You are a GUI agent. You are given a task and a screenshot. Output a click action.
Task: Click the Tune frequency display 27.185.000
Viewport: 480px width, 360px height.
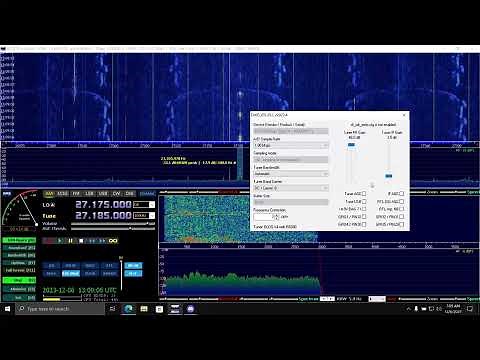tap(103, 216)
